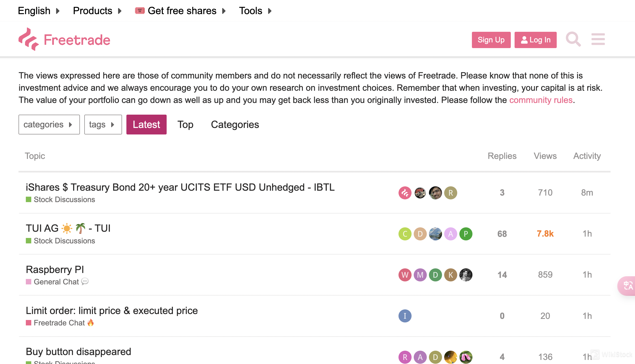Click the floating translate widget icon

(628, 285)
